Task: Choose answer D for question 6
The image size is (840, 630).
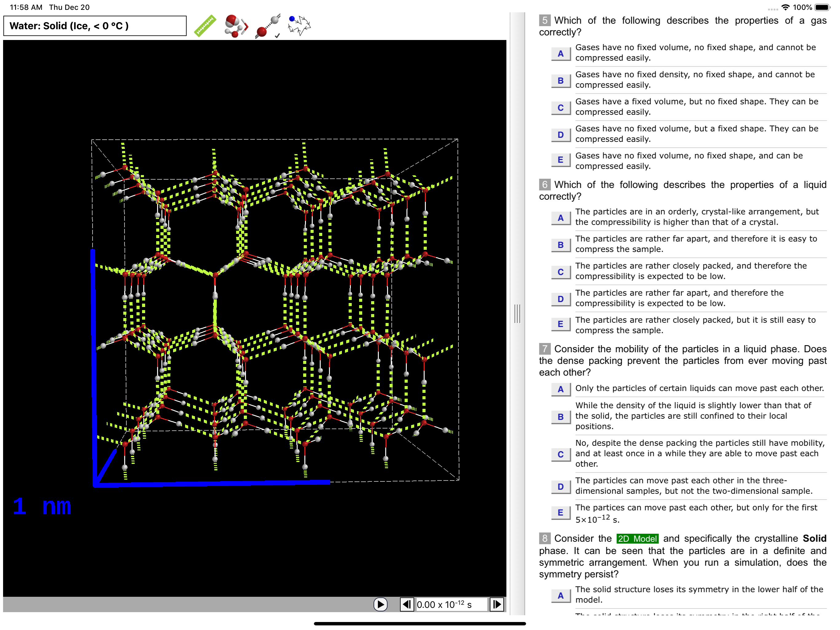Action: tap(561, 299)
